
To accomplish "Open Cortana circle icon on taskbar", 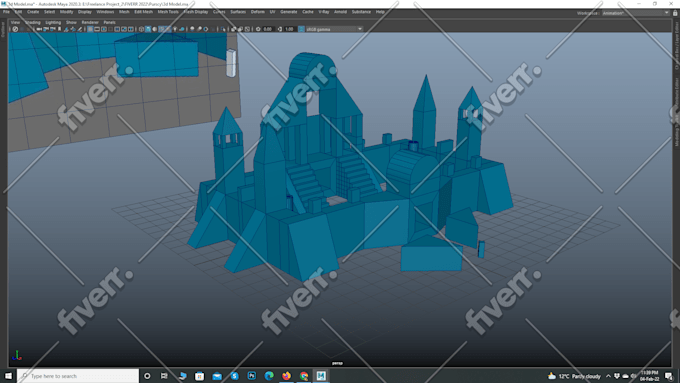I will [147, 376].
